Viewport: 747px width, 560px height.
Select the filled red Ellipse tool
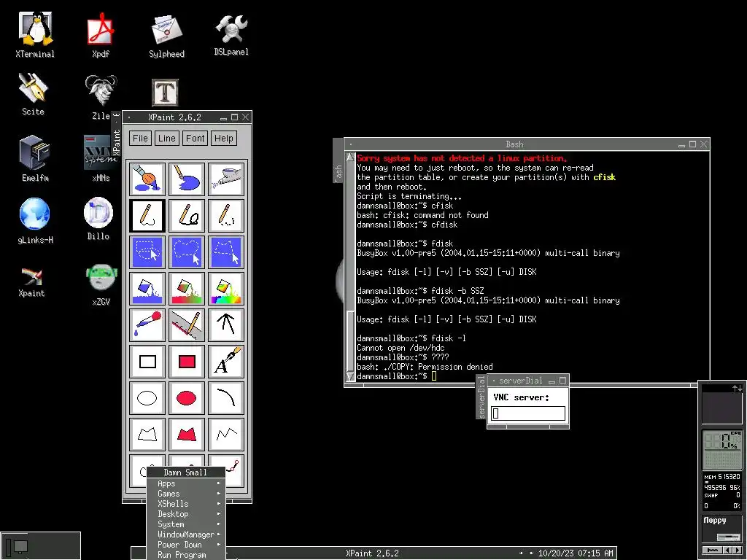(x=186, y=397)
